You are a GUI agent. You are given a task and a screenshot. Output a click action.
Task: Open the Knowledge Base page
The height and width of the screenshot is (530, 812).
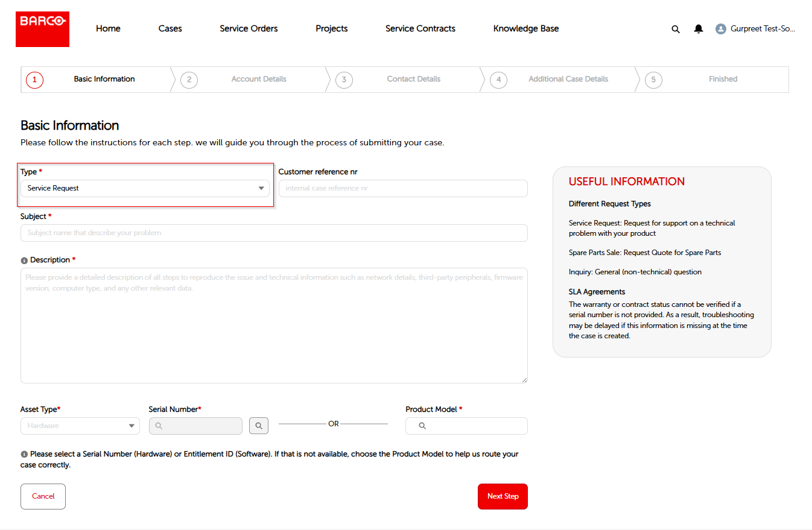click(525, 28)
